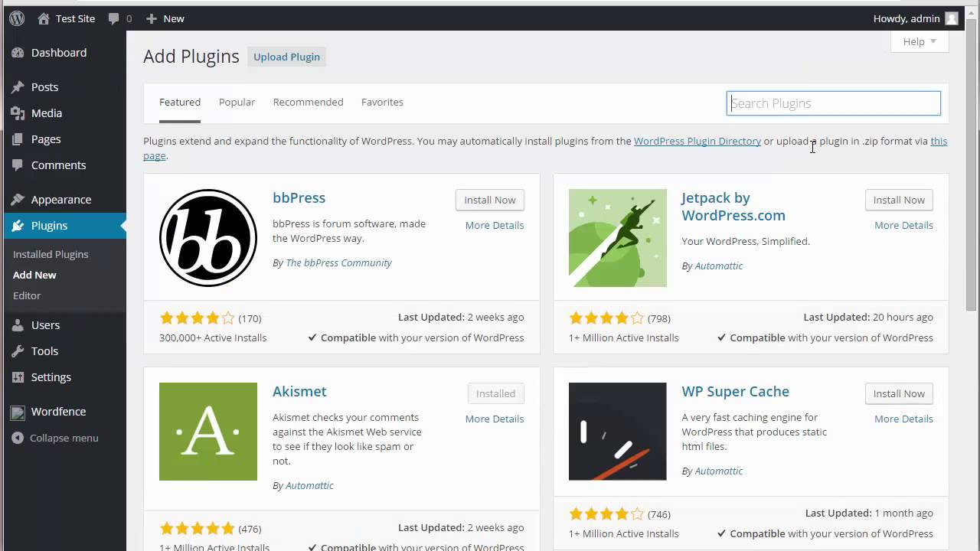Click the Dashboard gauge icon
The image size is (980, 551).
[18, 53]
